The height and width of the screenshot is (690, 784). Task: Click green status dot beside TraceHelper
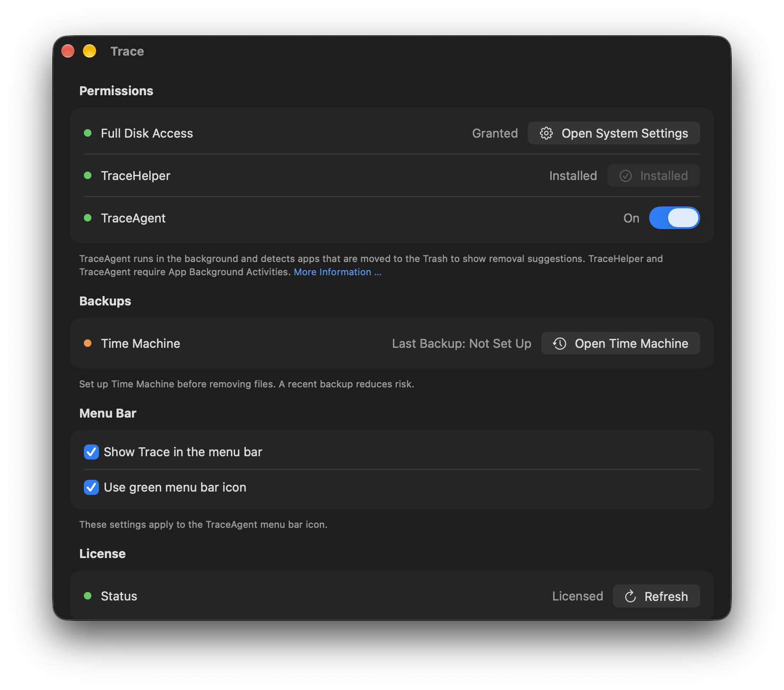point(88,175)
